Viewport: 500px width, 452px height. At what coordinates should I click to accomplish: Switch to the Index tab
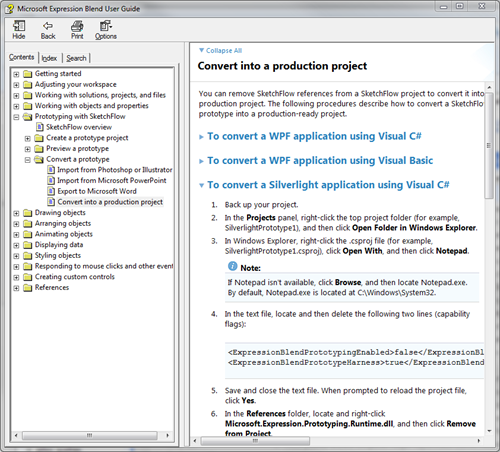[x=49, y=58]
